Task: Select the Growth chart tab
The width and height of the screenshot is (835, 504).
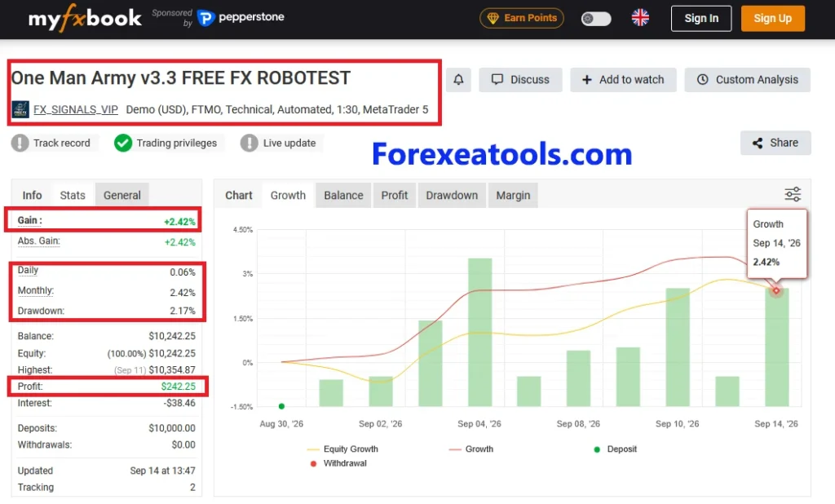Action: 288,195
